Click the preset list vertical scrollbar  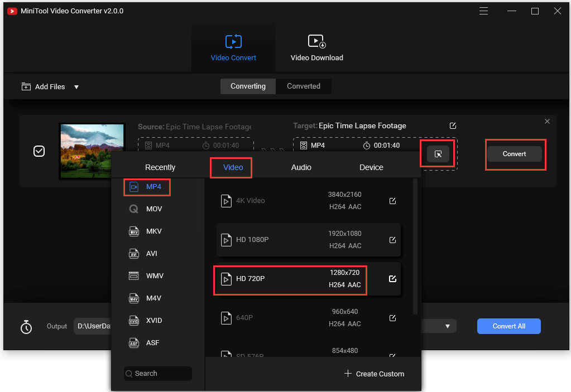pos(415,246)
